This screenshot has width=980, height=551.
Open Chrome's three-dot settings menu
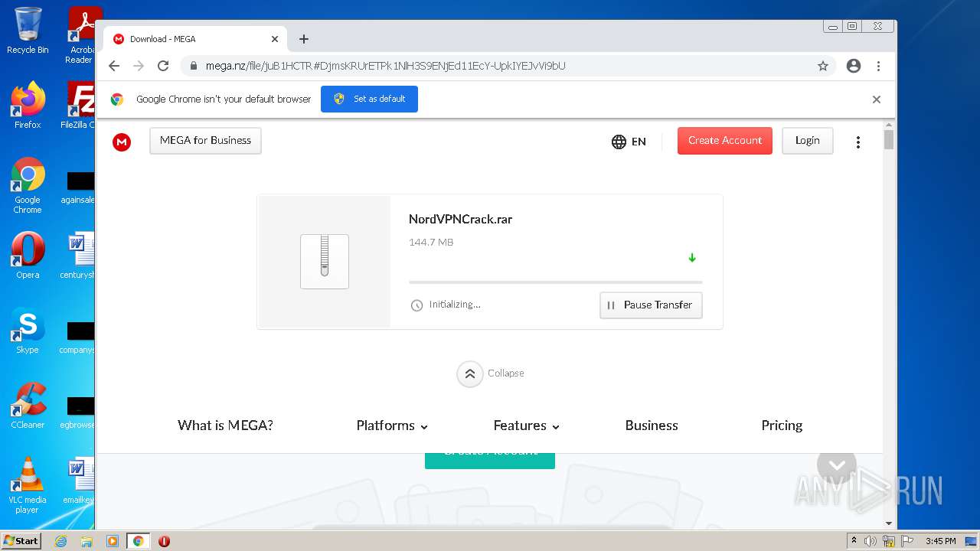(878, 66)
